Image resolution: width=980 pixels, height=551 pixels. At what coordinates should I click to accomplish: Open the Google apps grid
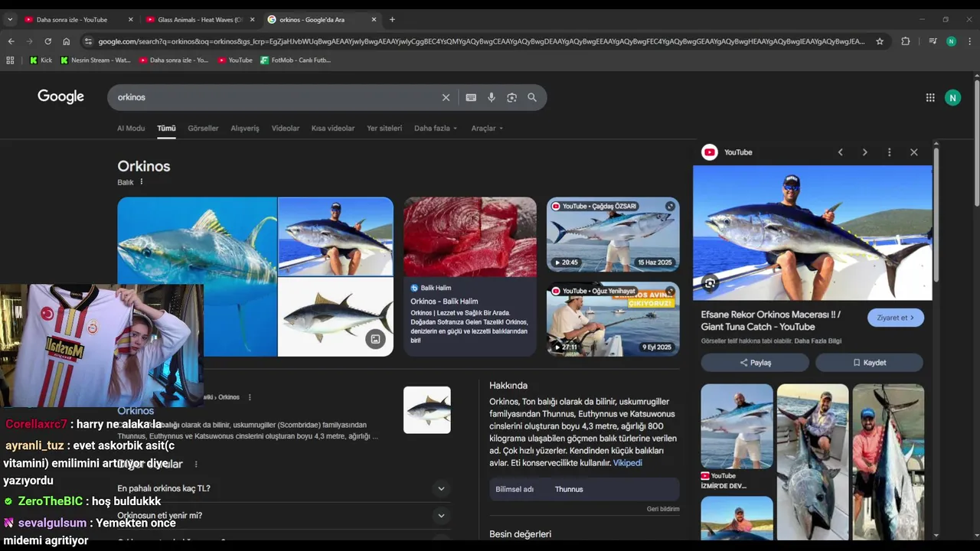[x=930, y=97]
